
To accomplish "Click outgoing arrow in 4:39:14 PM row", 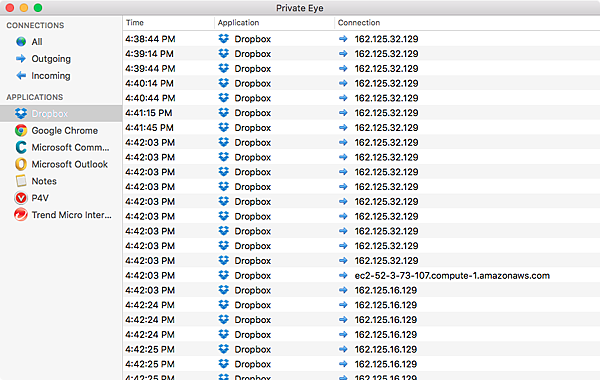I will pos(343,54).
